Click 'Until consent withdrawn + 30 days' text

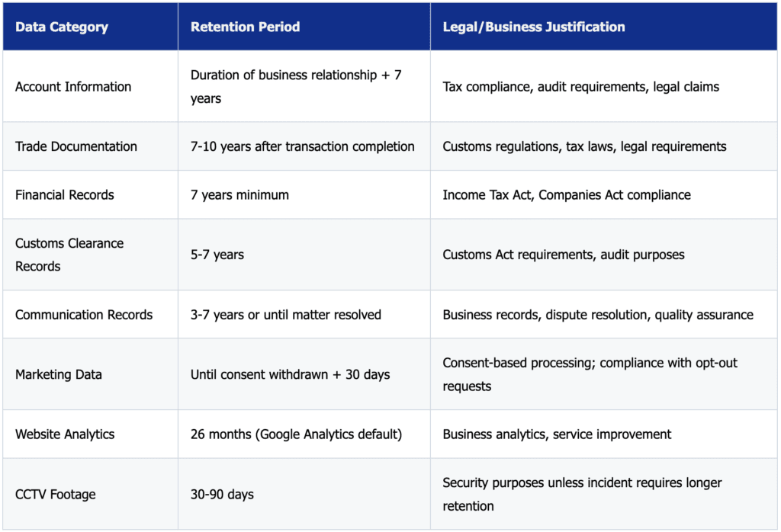point(290,374)
